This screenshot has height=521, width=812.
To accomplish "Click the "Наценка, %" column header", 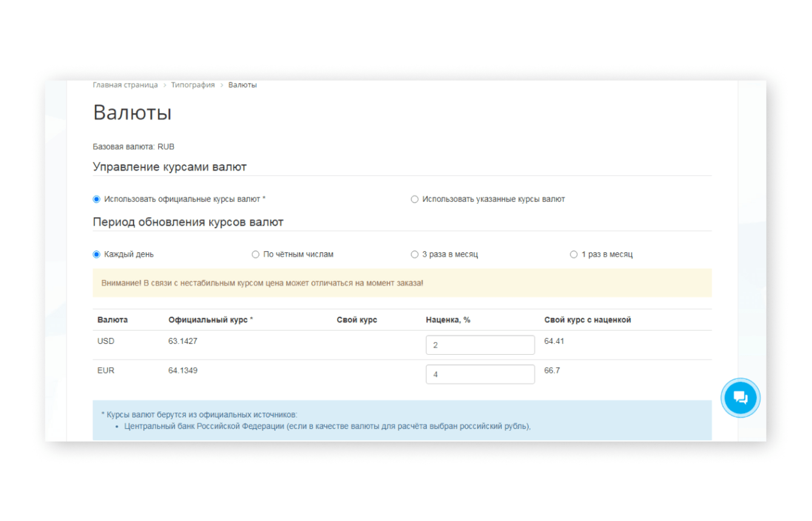I will [x=448, y=320].
